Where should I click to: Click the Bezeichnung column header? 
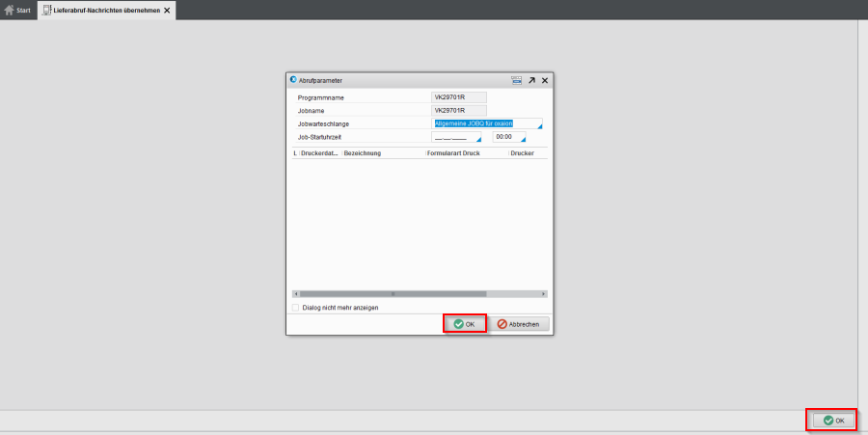363,153
